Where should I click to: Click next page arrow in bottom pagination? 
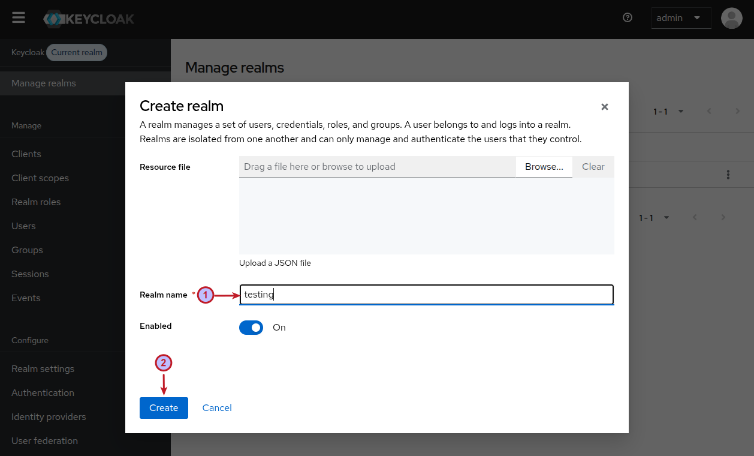click(x=735, y=217)
